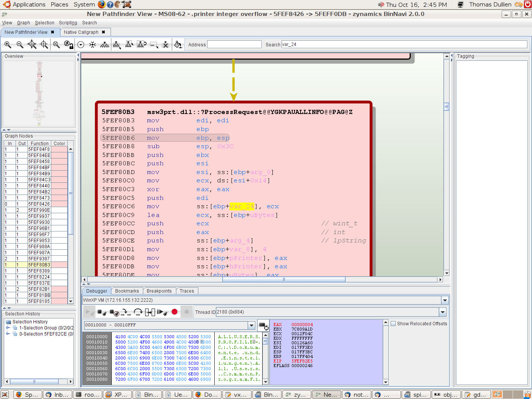Click the step over icon

pos(138,312)
